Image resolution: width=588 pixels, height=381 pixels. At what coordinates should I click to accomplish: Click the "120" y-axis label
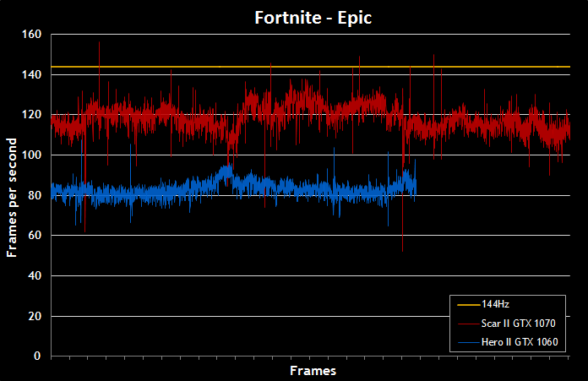pos(31,115)
